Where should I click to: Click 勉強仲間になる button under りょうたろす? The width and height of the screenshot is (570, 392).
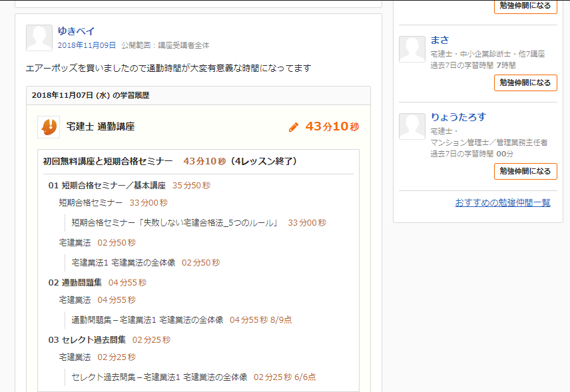[525, 172]
